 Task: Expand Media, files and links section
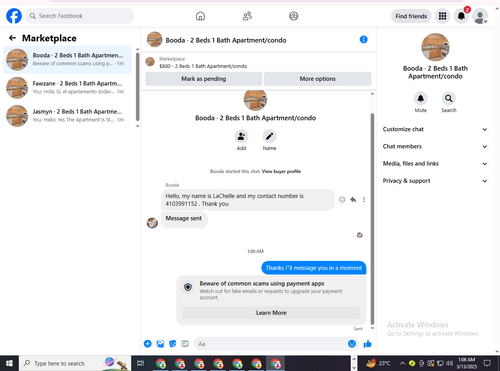(435, 164)
